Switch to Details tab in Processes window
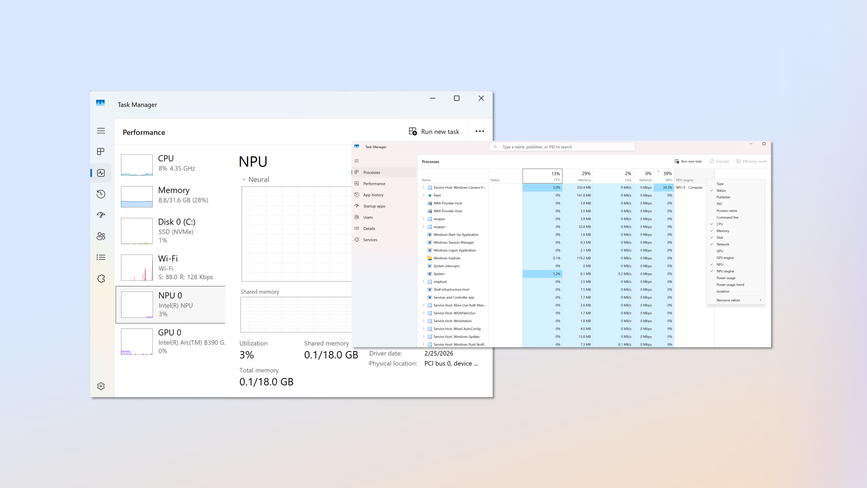This screenshot has height=488, width=867. (x=384, y=228)
